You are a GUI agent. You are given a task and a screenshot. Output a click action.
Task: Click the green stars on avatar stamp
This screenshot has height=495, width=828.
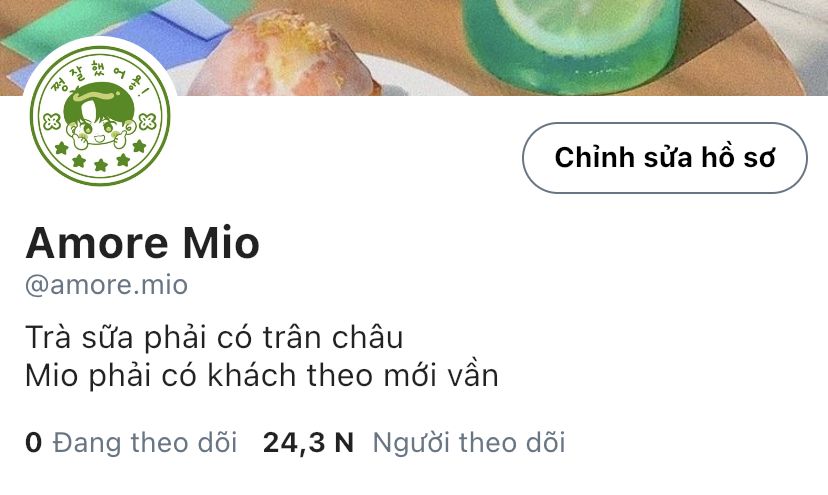tap(100, 156)
